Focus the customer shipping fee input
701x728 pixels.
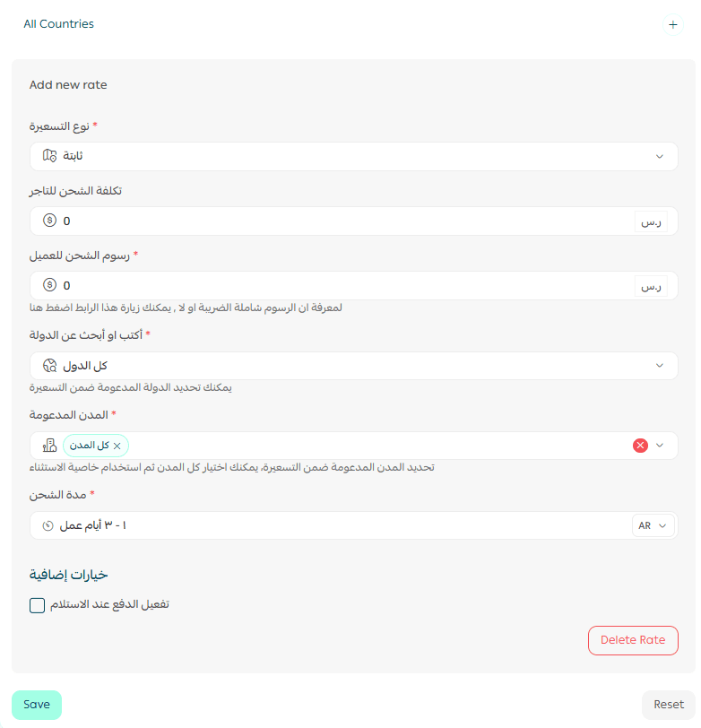(x=341, y=285)
